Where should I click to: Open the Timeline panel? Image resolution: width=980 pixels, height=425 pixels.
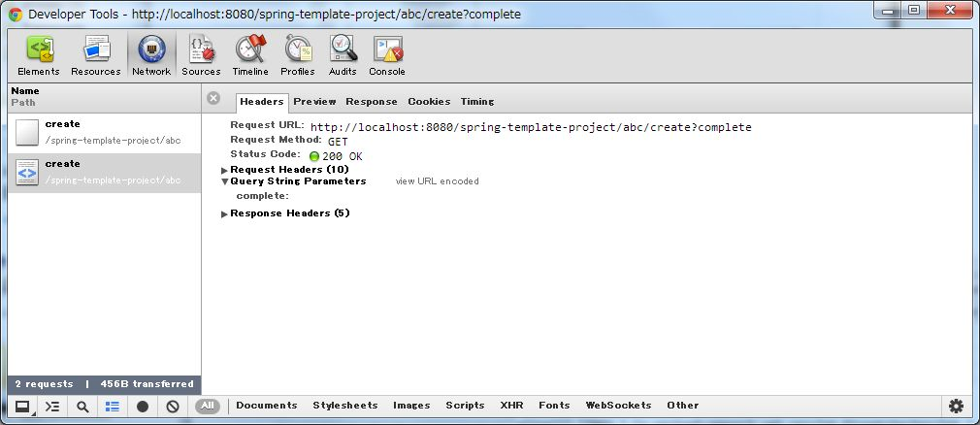click(250, 55)
